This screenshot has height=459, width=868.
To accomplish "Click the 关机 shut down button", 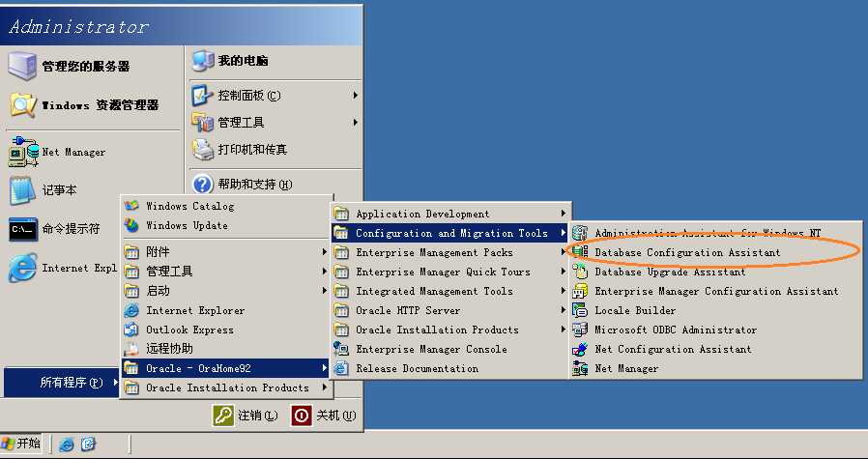I will coord(324,416).
